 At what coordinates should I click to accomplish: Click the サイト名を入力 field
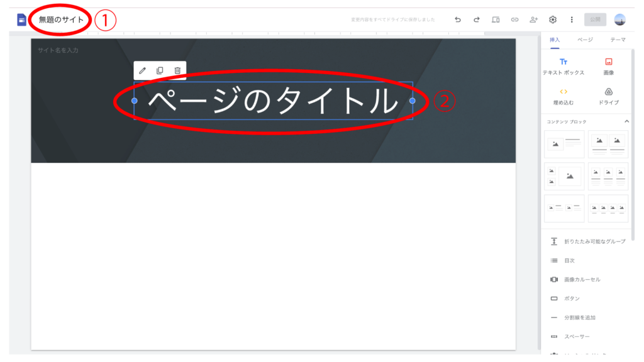pyautogui.click(x=58, y=50)
